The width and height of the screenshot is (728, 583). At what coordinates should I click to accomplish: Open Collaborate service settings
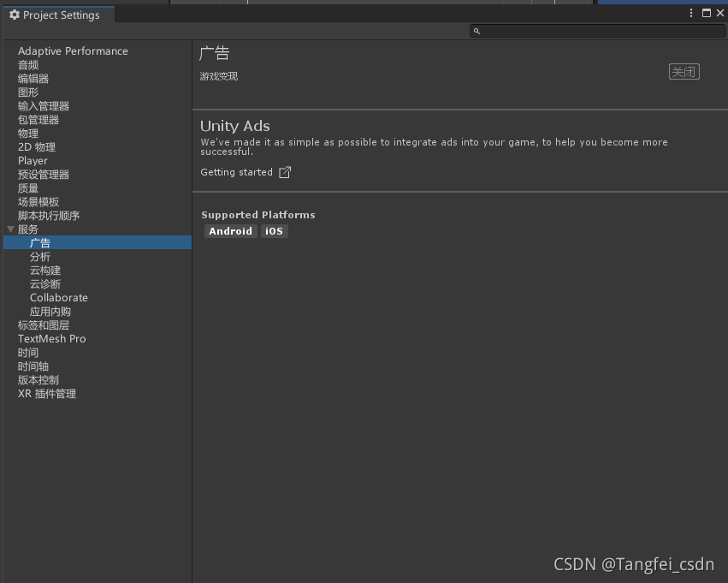[59, 298]
